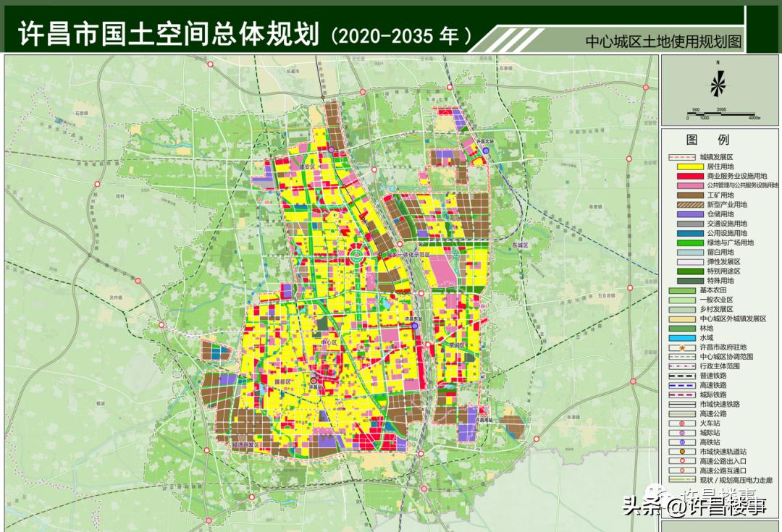Expand the 图例 legend panel
782x532 pixels.
(x=707, y=140)
